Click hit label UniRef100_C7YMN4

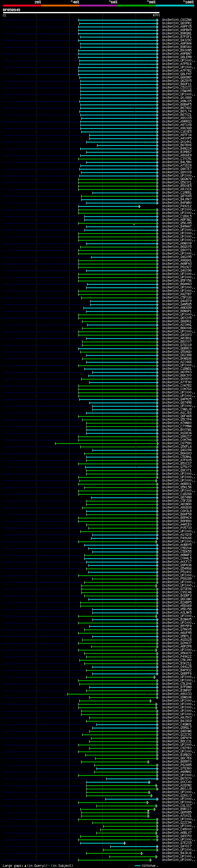click(177, 426)
